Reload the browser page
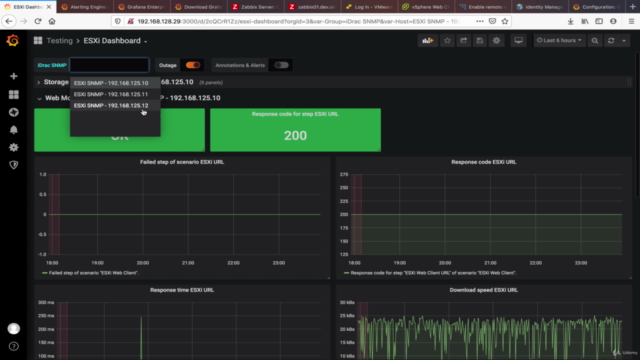The height and width of the screenshot is (360, 640). point(38,21)
